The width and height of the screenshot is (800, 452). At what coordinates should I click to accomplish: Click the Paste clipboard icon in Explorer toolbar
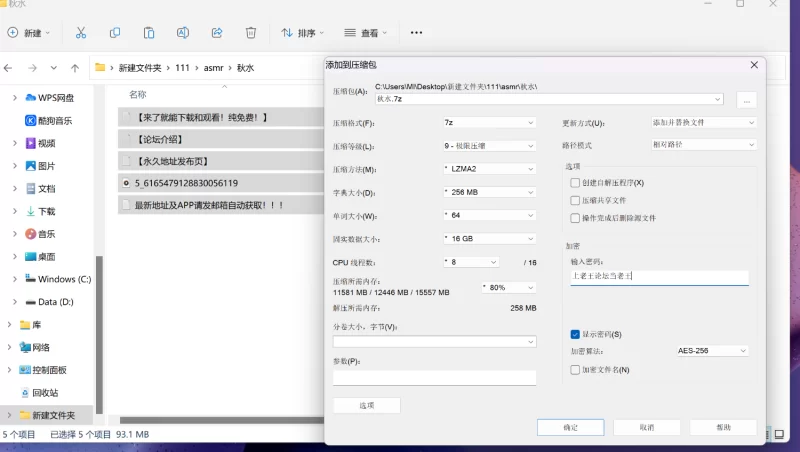(x=148, y=33)
